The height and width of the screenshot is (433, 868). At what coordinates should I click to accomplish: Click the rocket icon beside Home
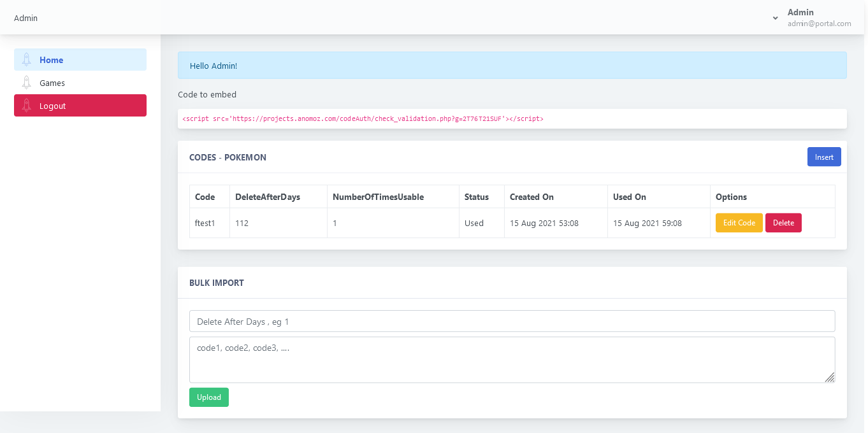(26, 60)
